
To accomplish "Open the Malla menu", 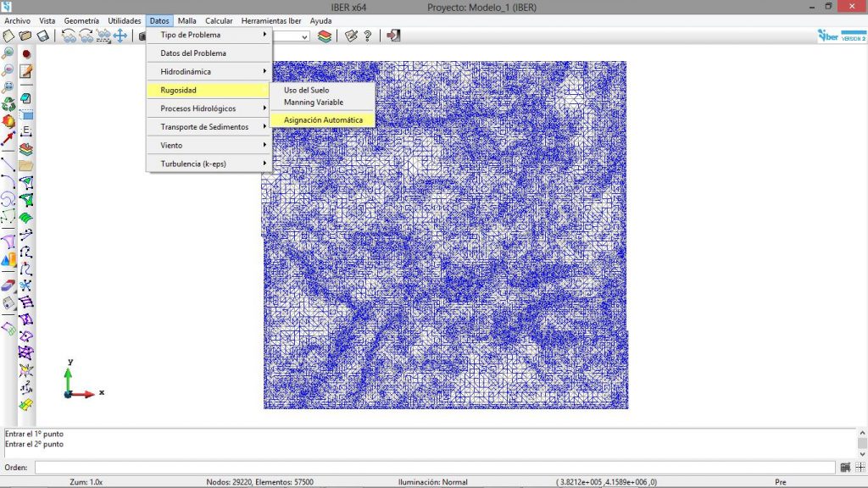I will 187,20.
